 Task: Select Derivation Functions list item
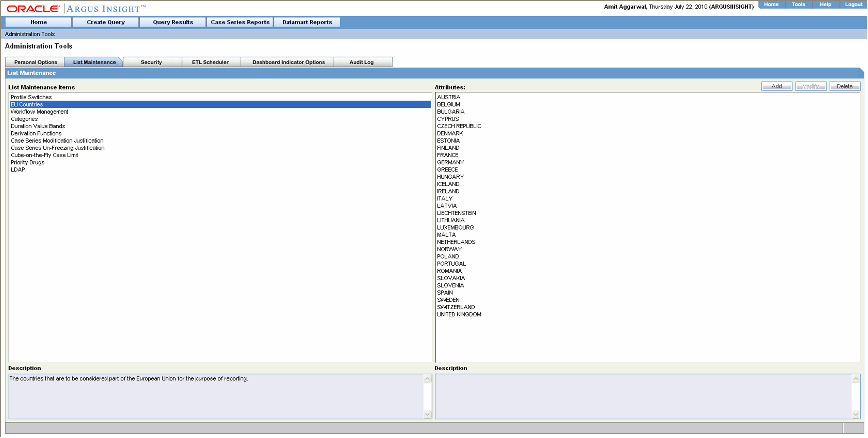pos(36,133)
